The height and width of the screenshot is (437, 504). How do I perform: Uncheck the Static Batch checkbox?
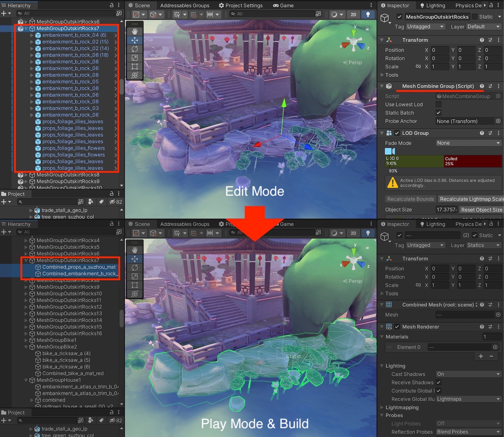pyautogui.click(x=438, y=113)
